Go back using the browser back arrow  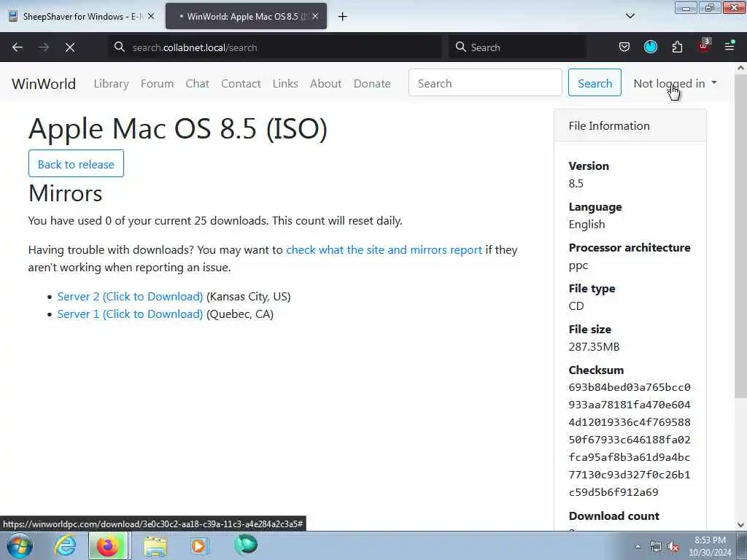click(18, 47)
